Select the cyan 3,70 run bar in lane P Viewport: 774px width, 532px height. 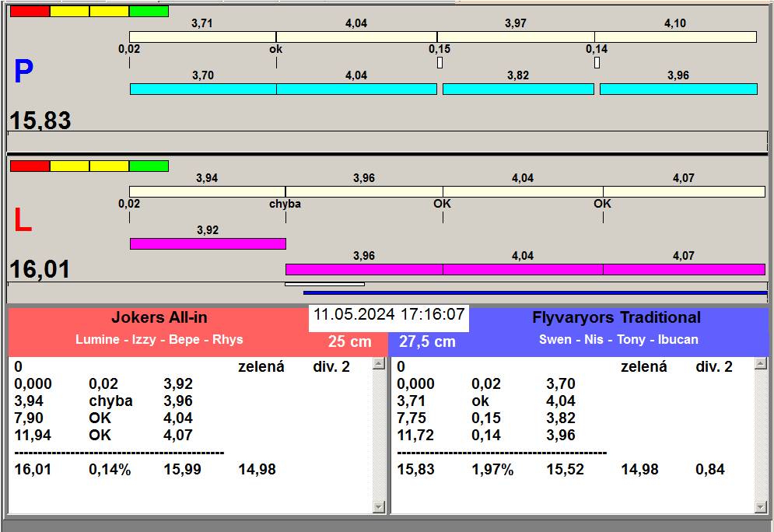(x=203, y=89)
